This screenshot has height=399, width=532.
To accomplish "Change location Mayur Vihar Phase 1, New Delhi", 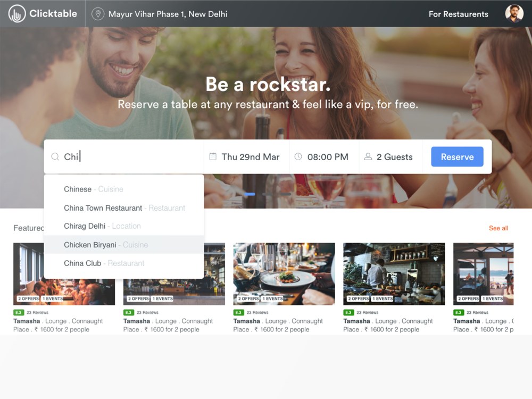I will click(168, 14).
